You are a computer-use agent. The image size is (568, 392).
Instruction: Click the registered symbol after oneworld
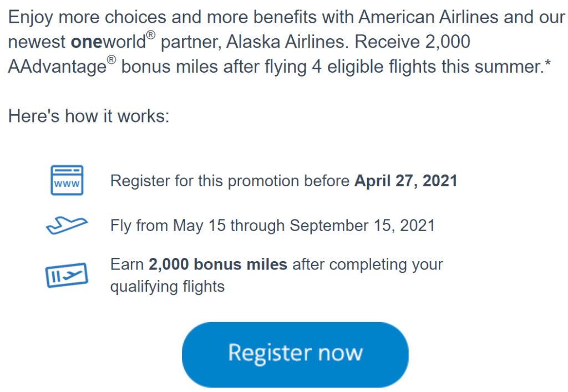[x=151, y=35]
